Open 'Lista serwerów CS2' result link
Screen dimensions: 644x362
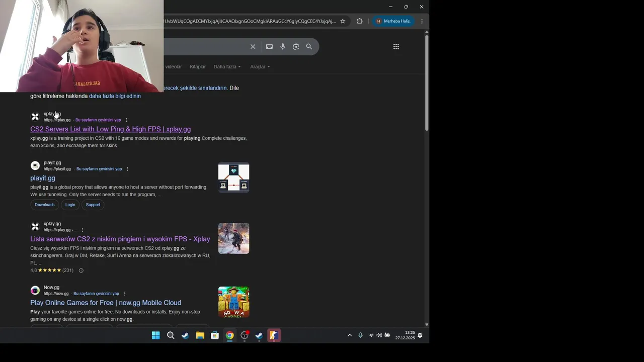pyautogui.click(x=120, y=239)
